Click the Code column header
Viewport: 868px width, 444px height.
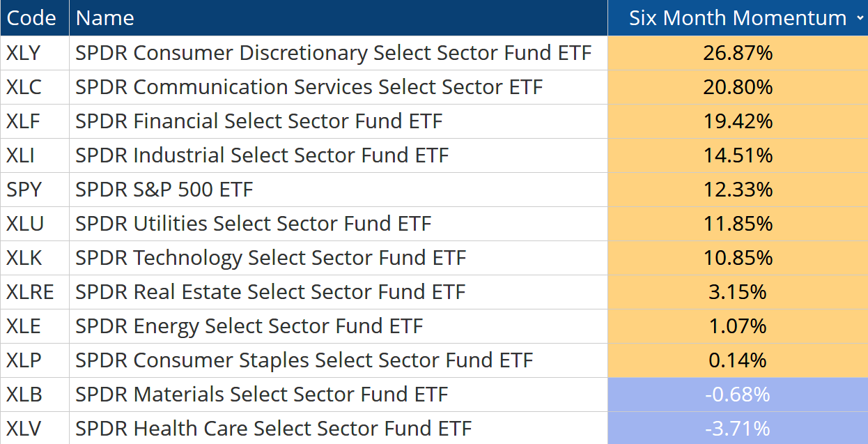pos(31,18)
